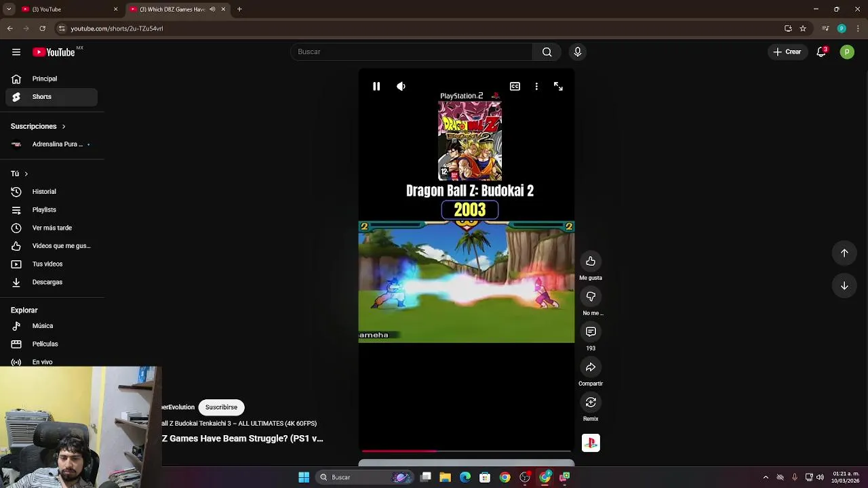
Task: Open the PlayStation sound thumbnail
Action: (591, 443)
